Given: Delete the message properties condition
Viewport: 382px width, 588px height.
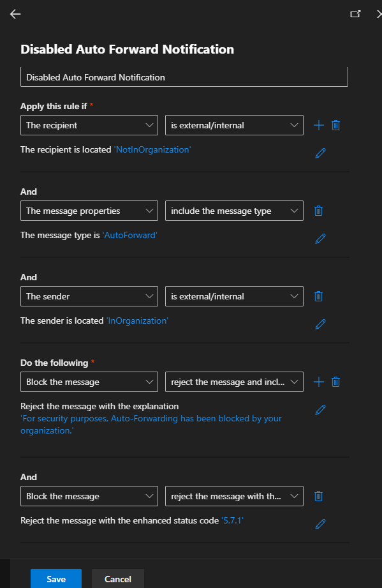Looking at the screenshot, I should [x=318, y=211].
